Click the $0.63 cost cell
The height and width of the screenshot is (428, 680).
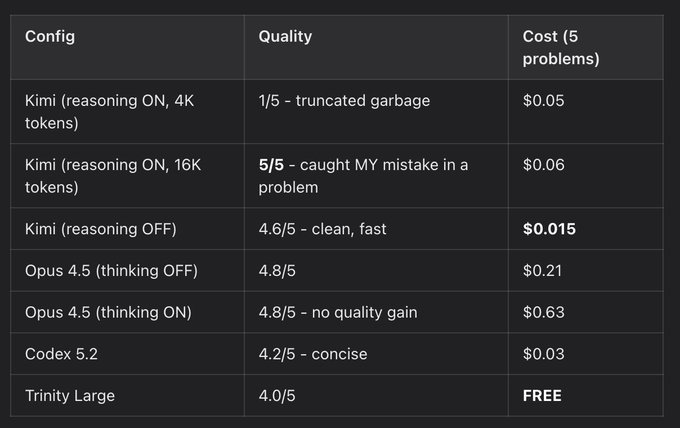[x=544, y=312]
